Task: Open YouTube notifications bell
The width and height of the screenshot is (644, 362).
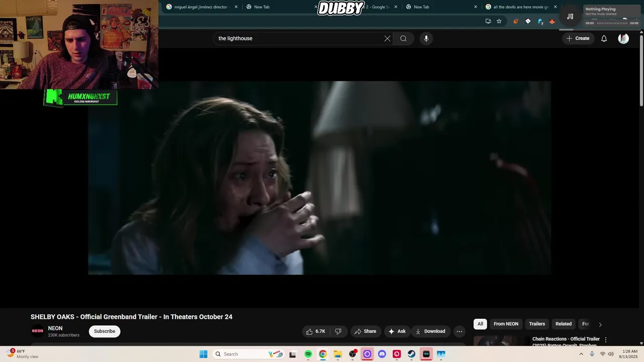Action: tap(604, 39)
